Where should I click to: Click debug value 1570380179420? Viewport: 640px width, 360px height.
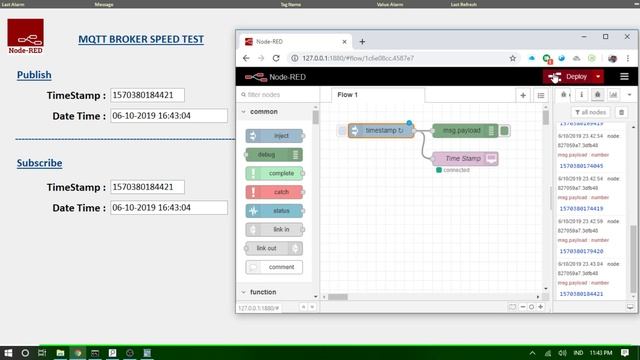581,251
